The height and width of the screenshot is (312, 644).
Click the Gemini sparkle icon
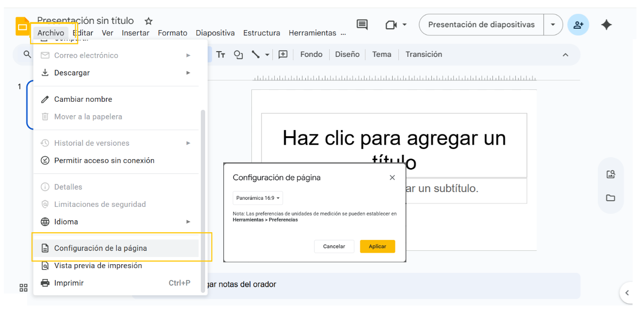click(x=606, y=25)
